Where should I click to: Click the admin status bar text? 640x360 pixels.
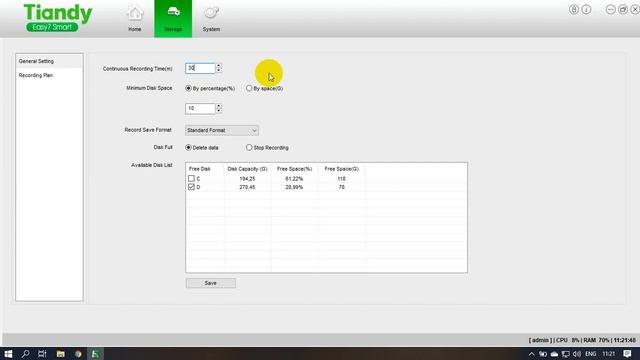pyautogui.click(x=540, y=340)
